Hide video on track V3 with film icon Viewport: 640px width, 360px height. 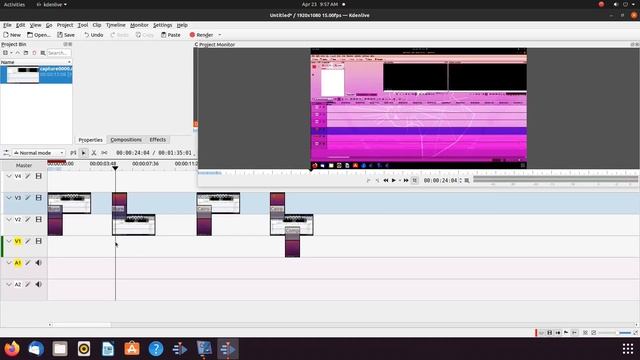39,198
